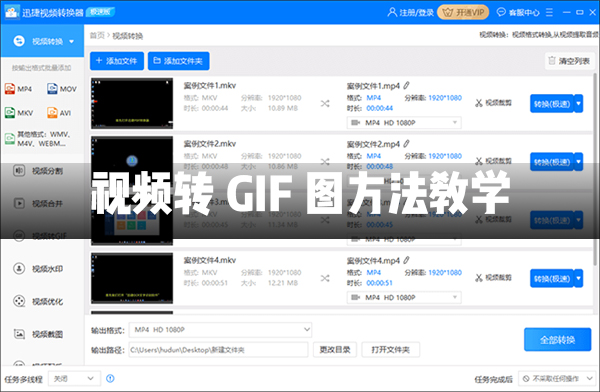Click the 视频优化 film reel icon
The height and width of the screenshot is (392, 600).
coord(19,301)
